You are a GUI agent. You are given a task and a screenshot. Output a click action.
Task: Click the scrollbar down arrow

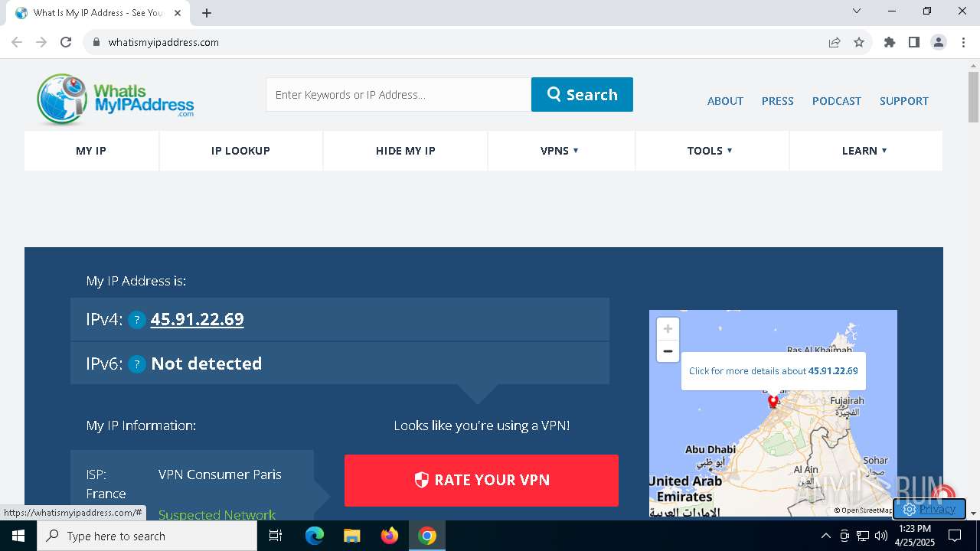tap(973, 514)
